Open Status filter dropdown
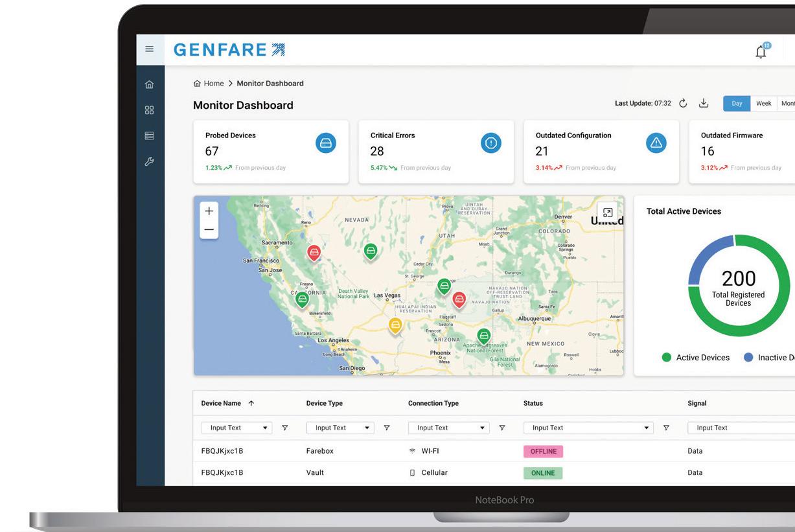 [x=588, y=428]
